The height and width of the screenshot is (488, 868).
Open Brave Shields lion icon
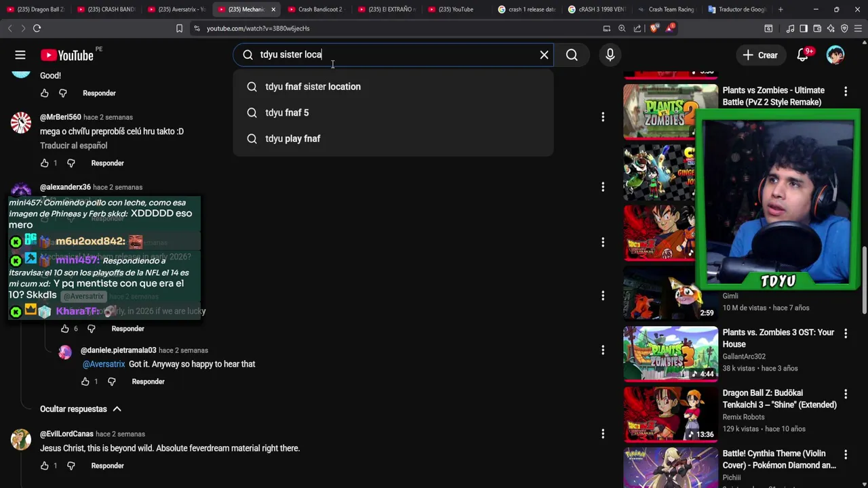[x=654, y=28]
